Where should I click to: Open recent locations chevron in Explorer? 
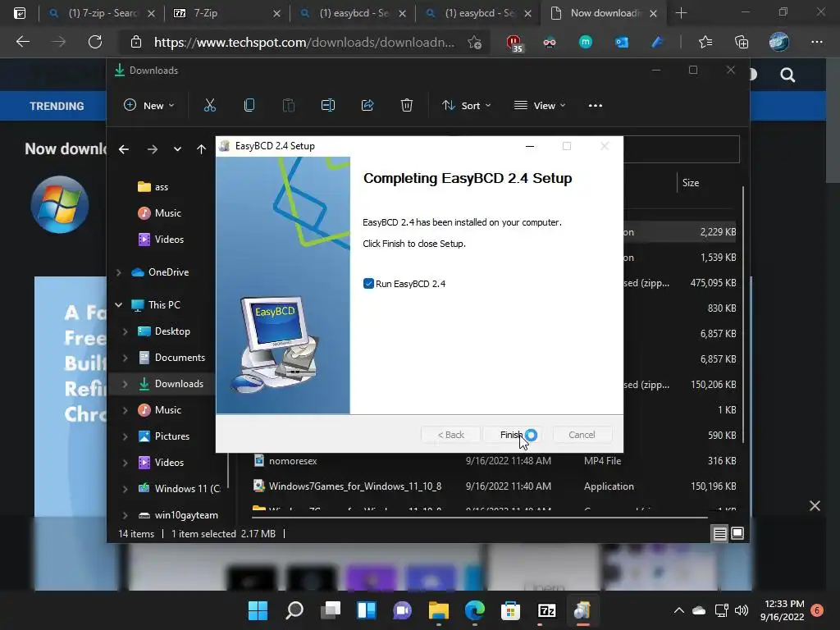[x=177, y=149]
